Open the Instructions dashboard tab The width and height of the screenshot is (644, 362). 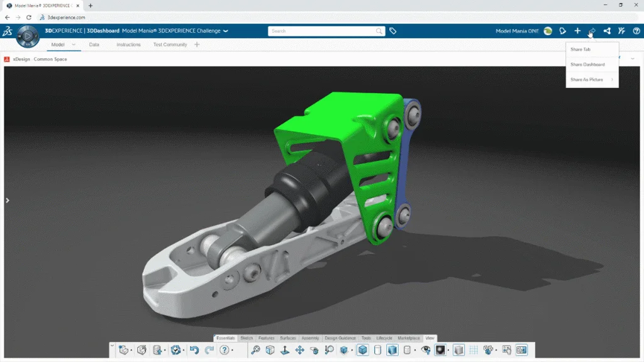click(128, 45)
